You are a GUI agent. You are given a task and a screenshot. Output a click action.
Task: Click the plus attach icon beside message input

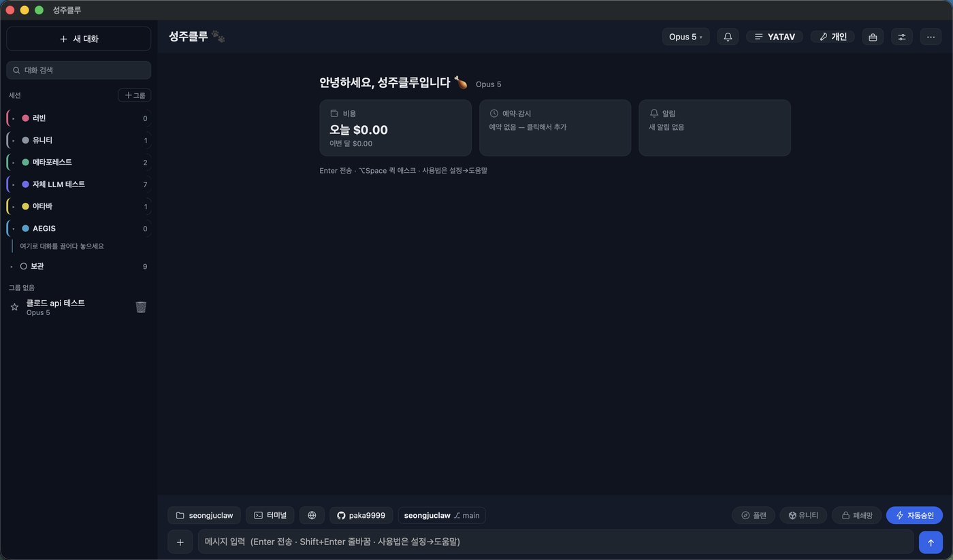tap(180, 542)
